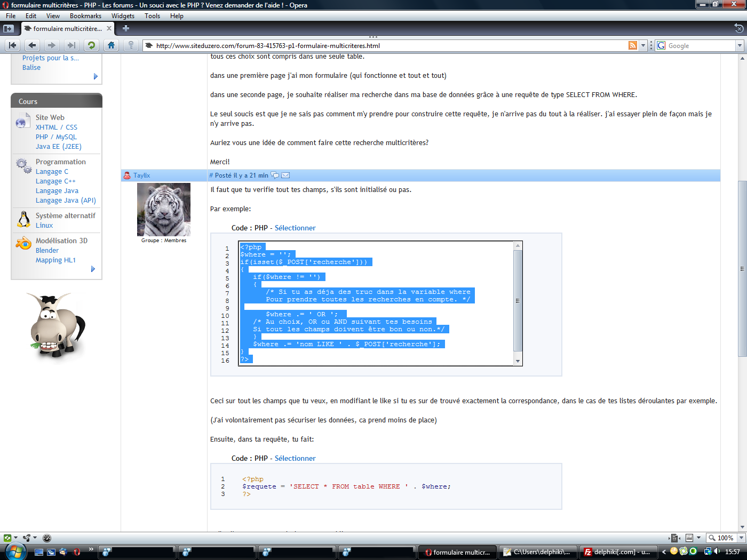Click the Sélectionner link above first code block
Screen dimensions: 747x560
(x=295, y=228)
